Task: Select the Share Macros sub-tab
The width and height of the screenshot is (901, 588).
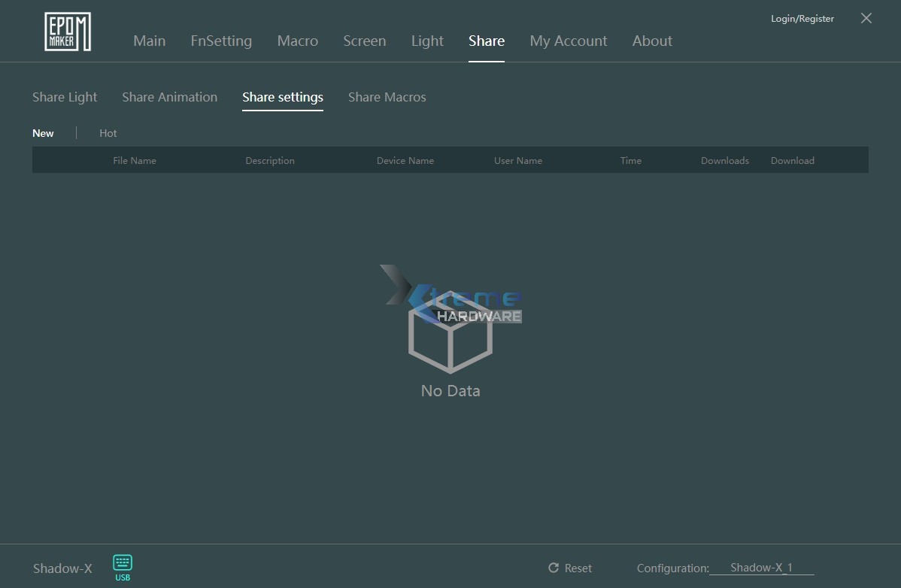Action: pos(387,97)
